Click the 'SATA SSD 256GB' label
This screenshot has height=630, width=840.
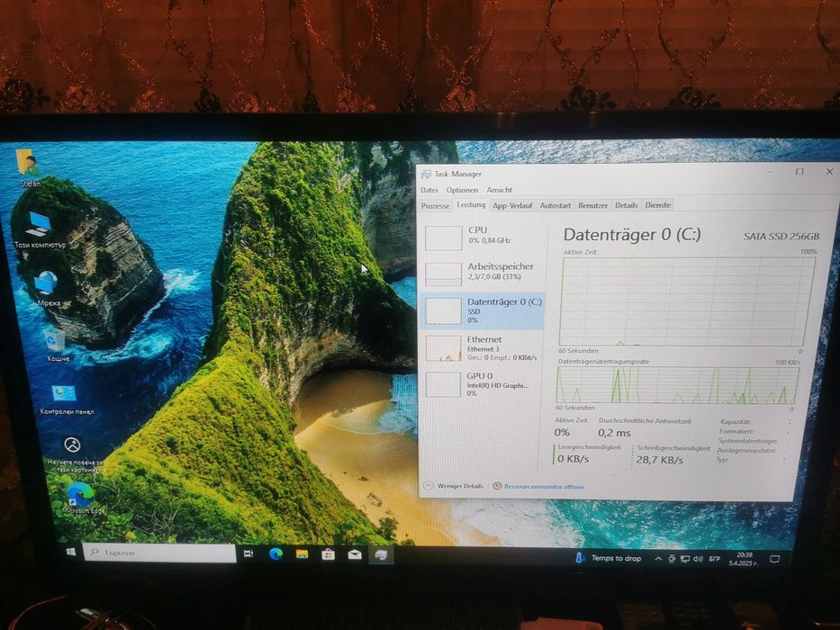(781, 236)
